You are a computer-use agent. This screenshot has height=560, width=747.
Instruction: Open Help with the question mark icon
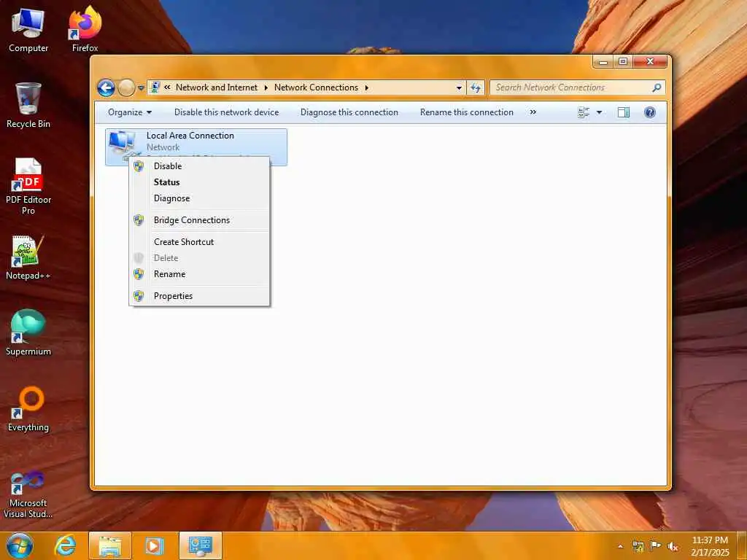(x=650, y=112)
